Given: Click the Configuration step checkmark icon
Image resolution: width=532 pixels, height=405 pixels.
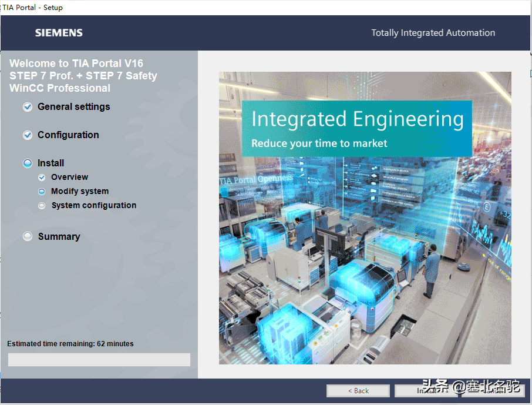Looking at the screenshot, I should [28, 135].
